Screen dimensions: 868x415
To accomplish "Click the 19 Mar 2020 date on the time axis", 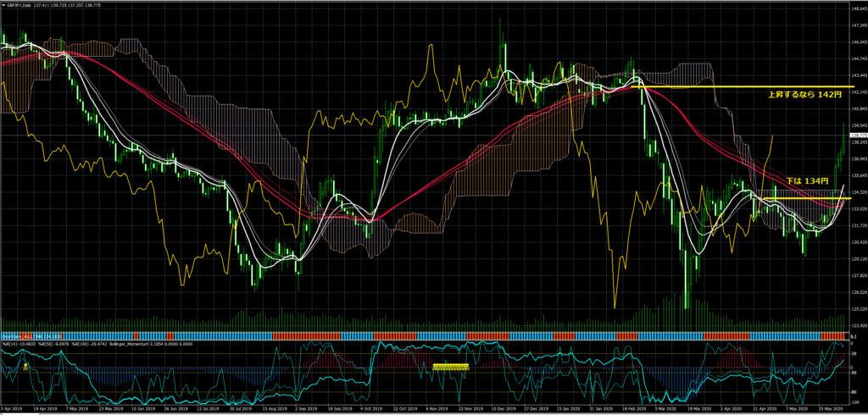I will (x=699, y=409).
